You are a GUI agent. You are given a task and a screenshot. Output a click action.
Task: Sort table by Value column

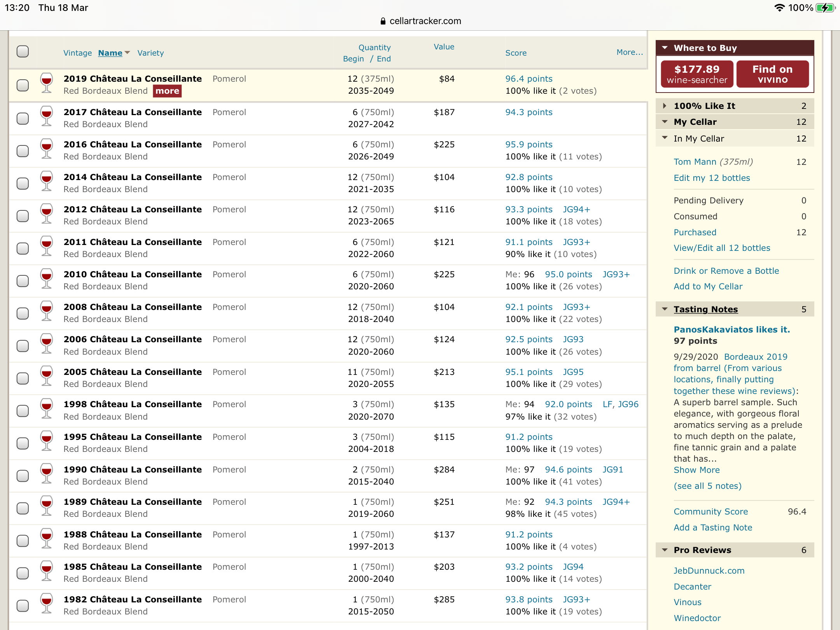click(x=444, y=47)
